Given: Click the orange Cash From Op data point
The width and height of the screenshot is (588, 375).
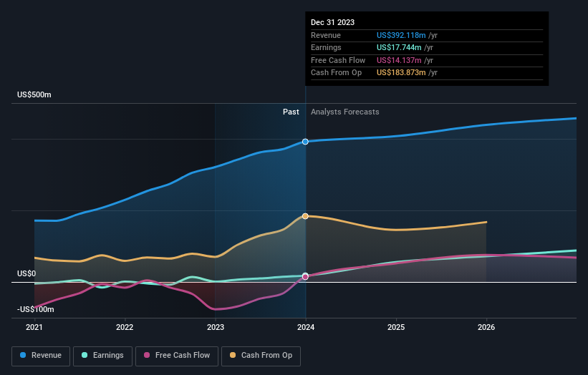Looking at the screenshot, I should click(305, 216).
